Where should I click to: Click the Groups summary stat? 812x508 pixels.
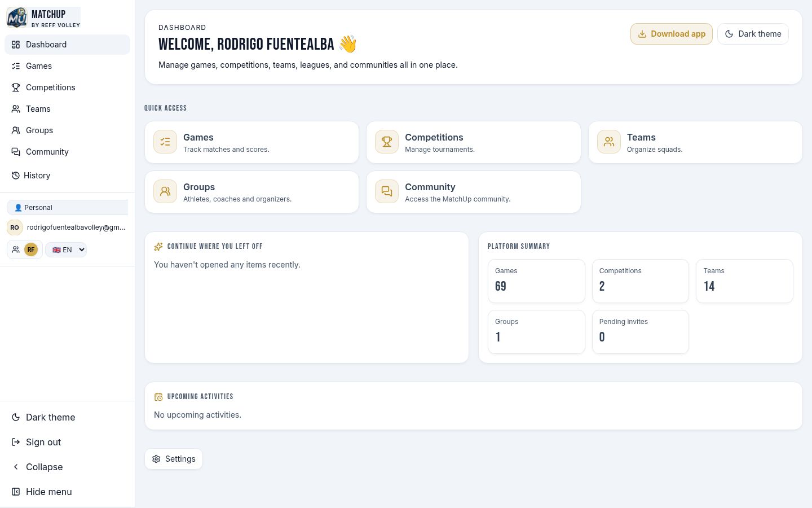[536, 332]
